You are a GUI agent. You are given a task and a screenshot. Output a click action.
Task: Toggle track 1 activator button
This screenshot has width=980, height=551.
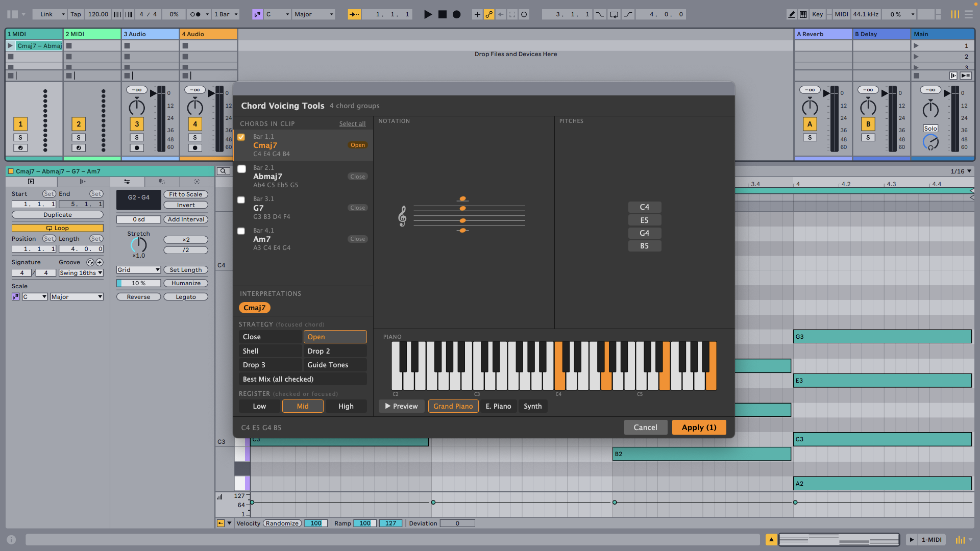coord(20,124)
